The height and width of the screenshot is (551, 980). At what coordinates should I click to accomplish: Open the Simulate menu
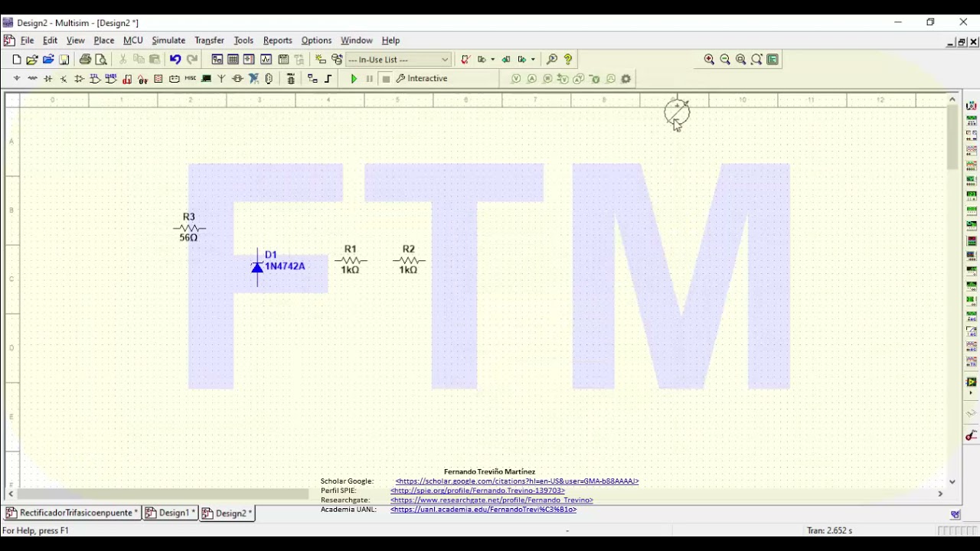pyautogui.click(x=168, y=41)
